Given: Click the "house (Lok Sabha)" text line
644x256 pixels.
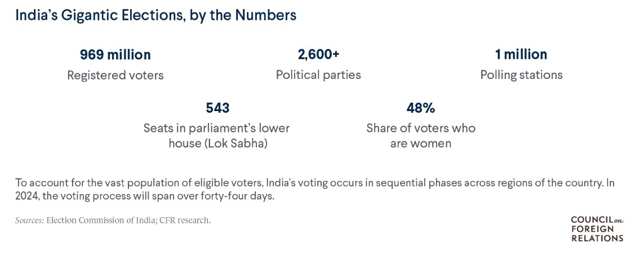Looking at the screenshot, I should coord(217,143).
